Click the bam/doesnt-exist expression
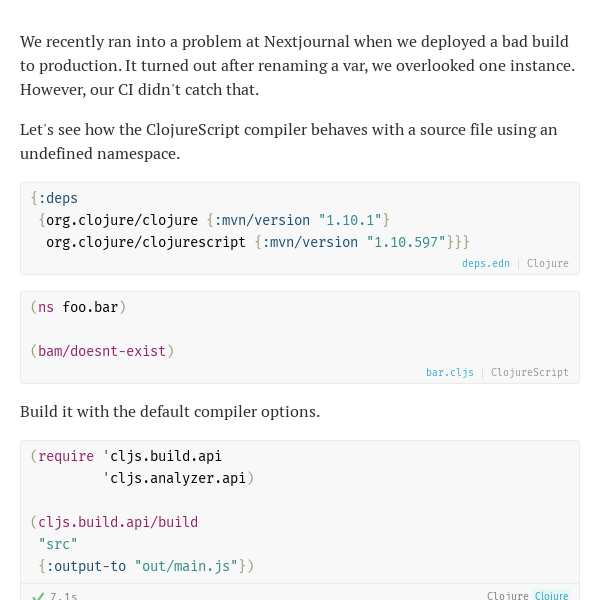The height and width of the screenshot is (600, 600). (102, 351)
